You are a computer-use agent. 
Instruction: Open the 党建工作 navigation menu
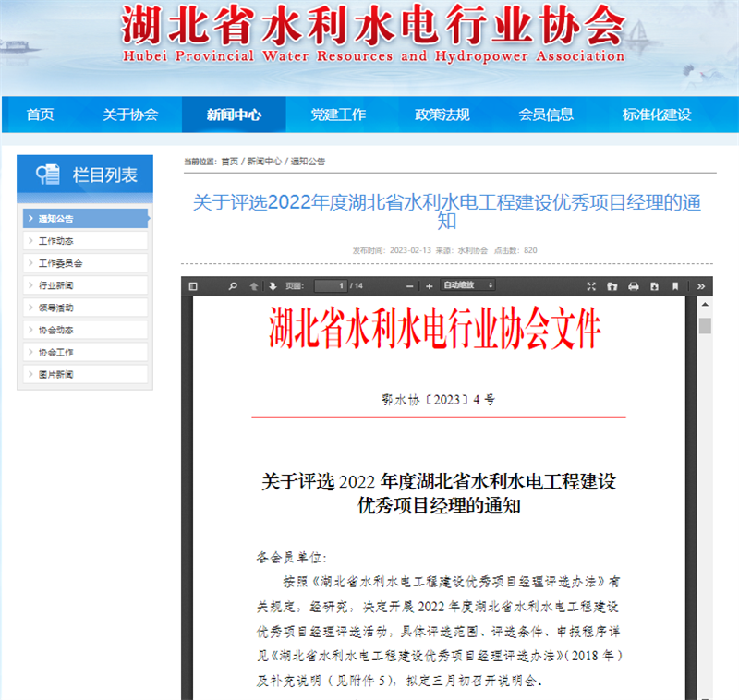point(338,115)
